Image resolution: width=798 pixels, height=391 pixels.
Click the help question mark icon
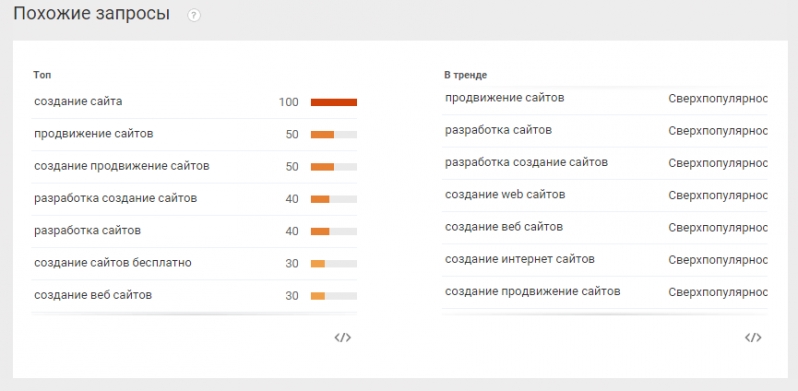[x=194, y=15]
